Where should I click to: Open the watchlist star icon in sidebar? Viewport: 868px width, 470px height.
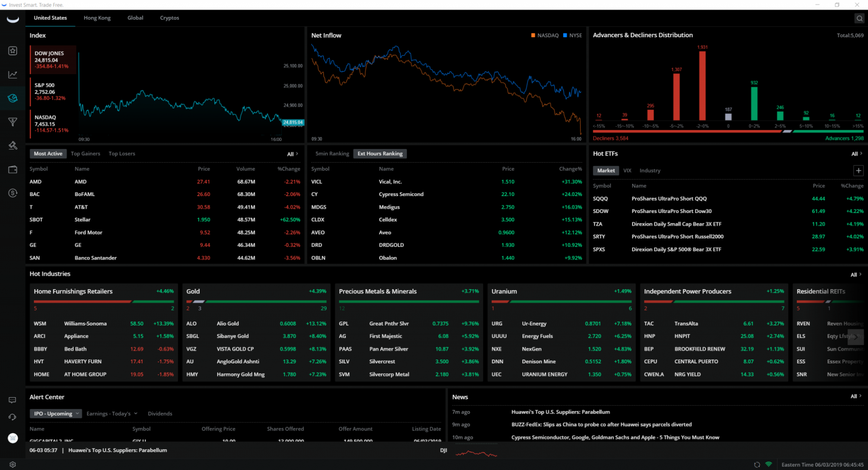click(13, 51)
